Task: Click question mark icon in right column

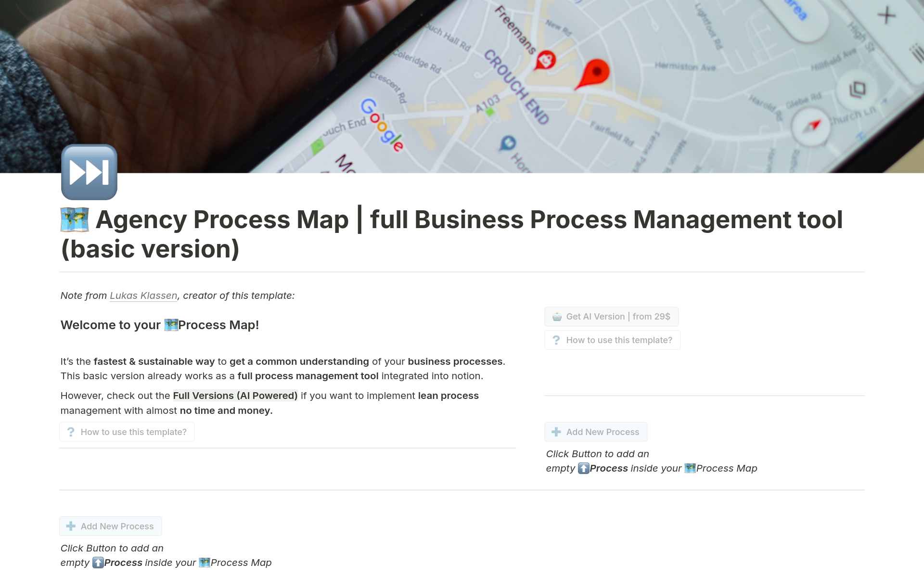Action: [556, 340]
